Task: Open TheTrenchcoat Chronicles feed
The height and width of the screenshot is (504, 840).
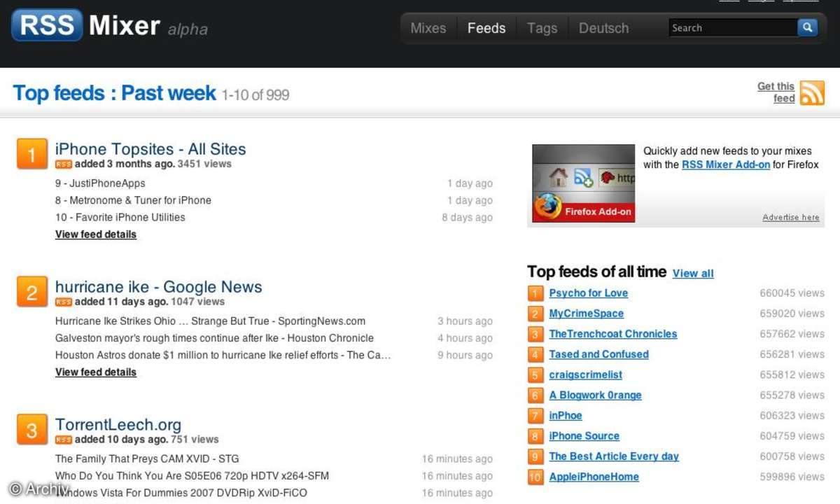Action: (612, 334)
